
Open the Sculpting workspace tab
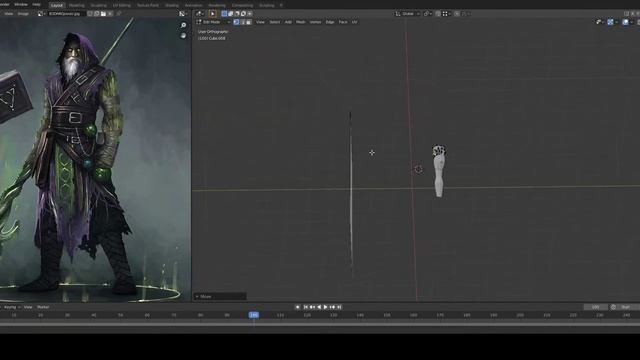[98, 5]
